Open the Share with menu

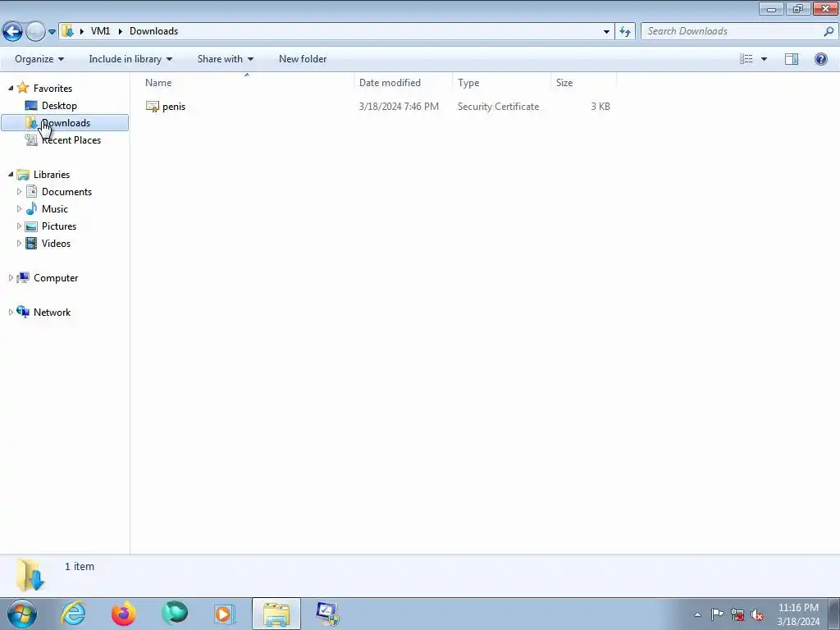(225, 59)
